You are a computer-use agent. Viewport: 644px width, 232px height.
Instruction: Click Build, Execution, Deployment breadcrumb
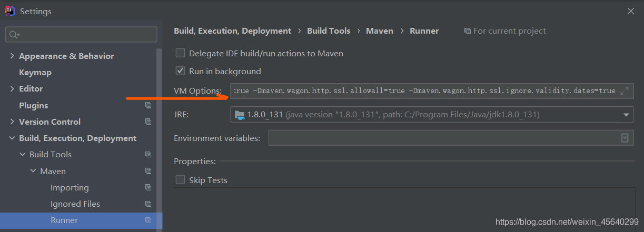(x=233, y=31)
